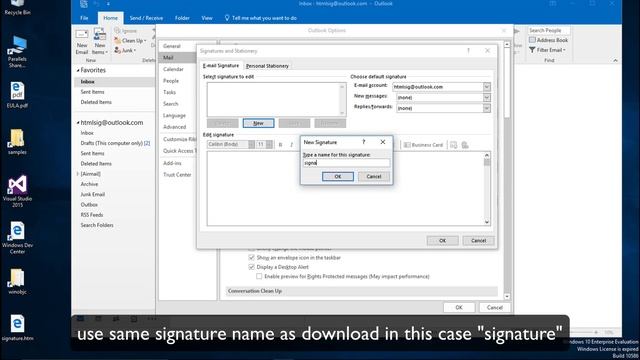This screenshot has height=360, width=640.
Task: Toggle bold in signature editor toolbar
Action: [x=280, y=145]
